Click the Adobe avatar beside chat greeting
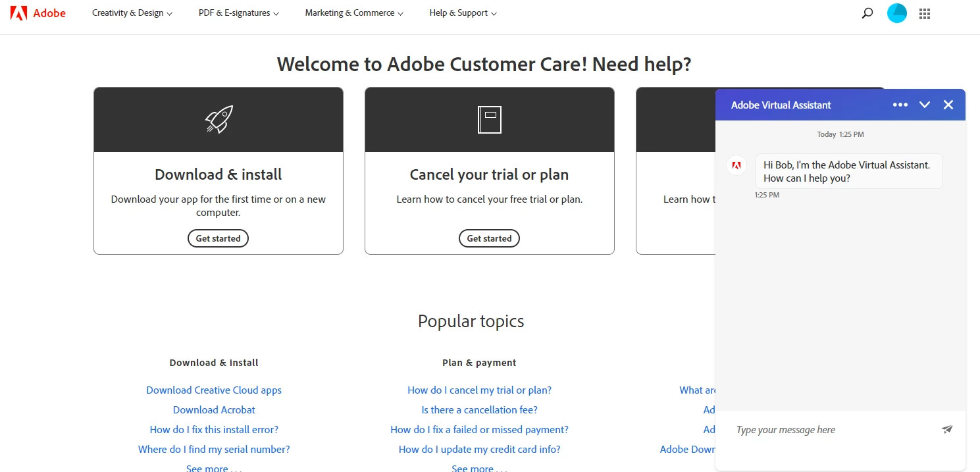The height and width of the screenshot is (472, 980). click(x=736, y=165)
